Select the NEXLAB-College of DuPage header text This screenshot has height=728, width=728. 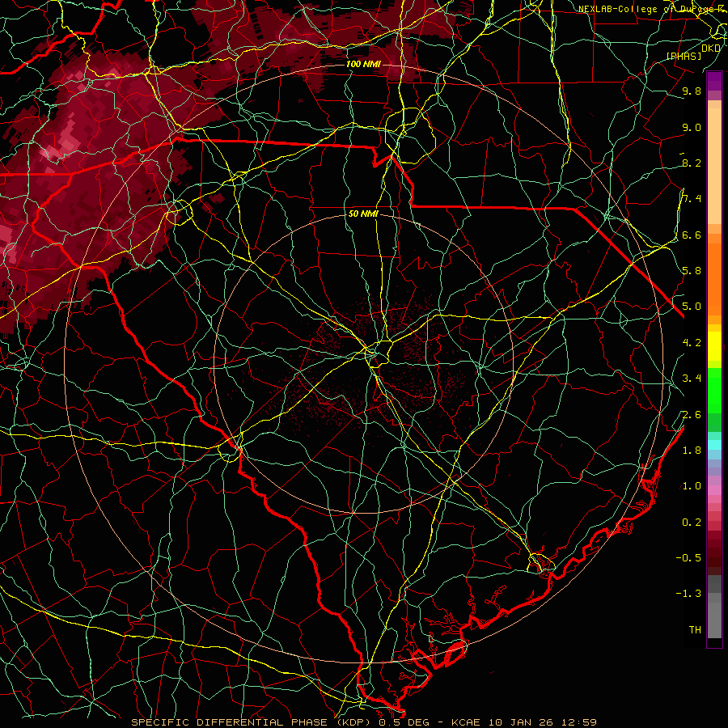[653, 9]
